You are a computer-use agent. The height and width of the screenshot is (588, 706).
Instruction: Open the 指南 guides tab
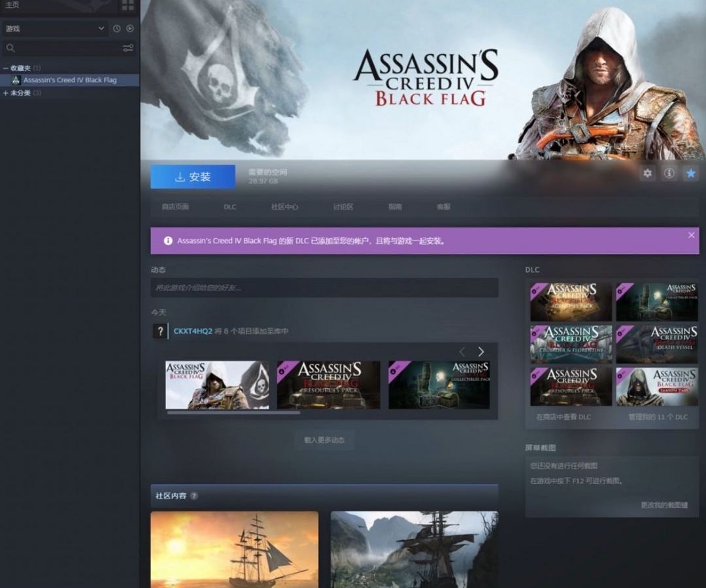point(395,207)
